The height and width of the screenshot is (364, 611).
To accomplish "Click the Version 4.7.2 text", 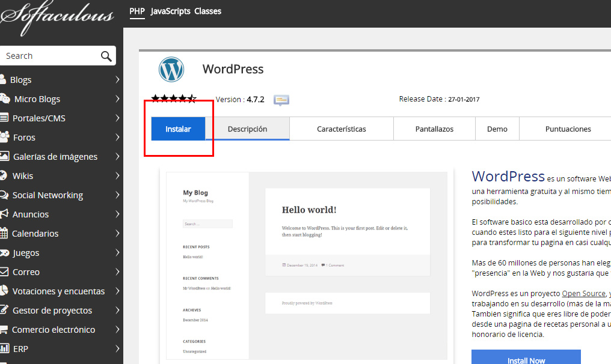I will point(240,100).
